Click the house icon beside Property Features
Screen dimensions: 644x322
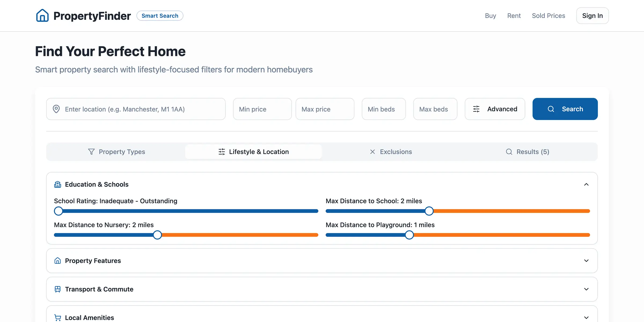tap(57, 261)
